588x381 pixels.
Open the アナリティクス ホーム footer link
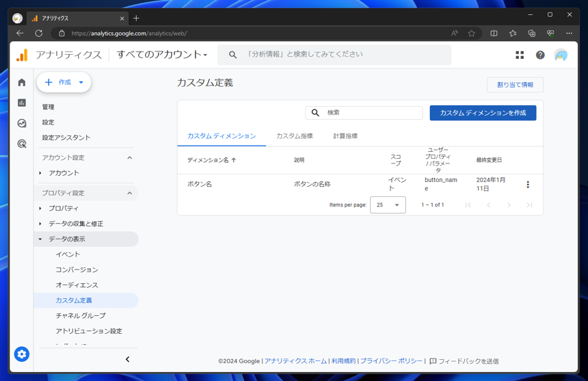[x=295, y=360]
